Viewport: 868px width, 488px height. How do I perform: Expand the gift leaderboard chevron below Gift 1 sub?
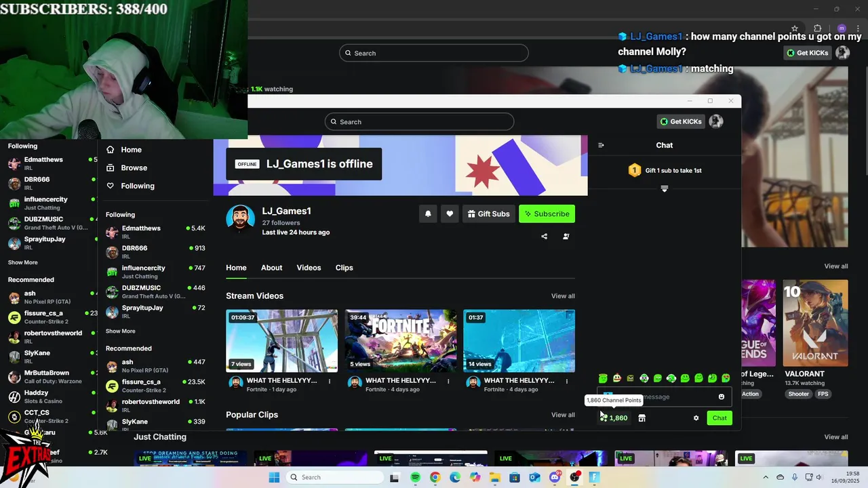665,189
